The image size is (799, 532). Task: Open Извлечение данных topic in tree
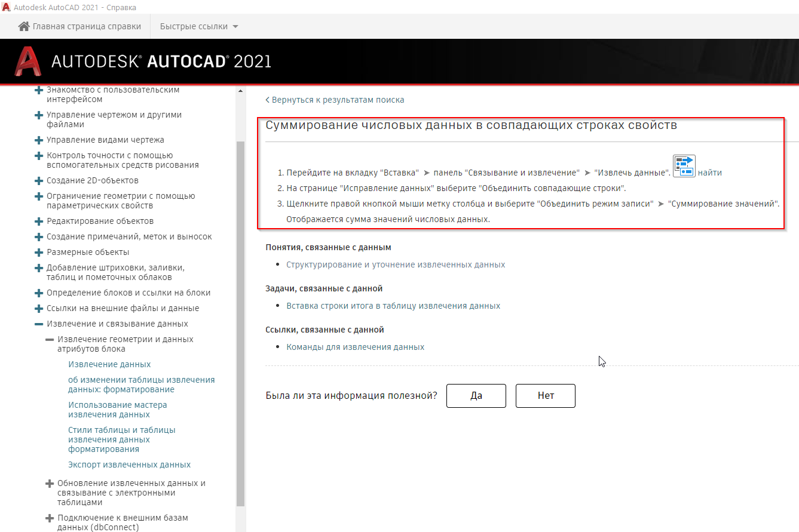point(109,364)
